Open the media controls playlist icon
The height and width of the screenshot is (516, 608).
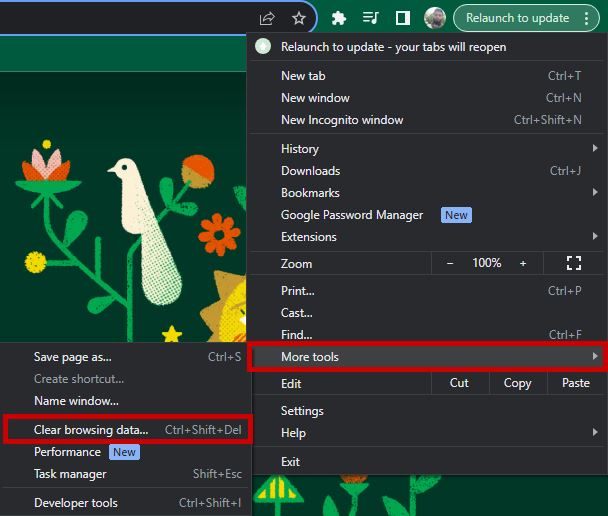(x=370, y=18)
